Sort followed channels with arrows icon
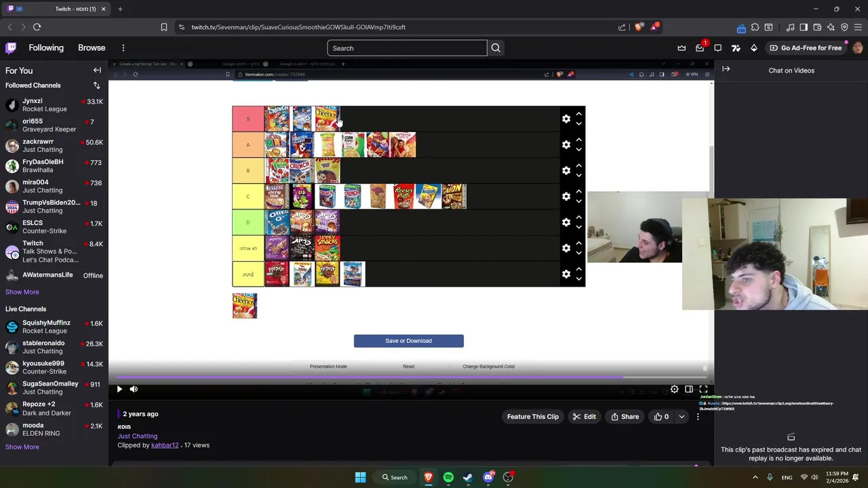Image resolution: width=868 pixels, height=488 pixels. [x=96, y=85]
